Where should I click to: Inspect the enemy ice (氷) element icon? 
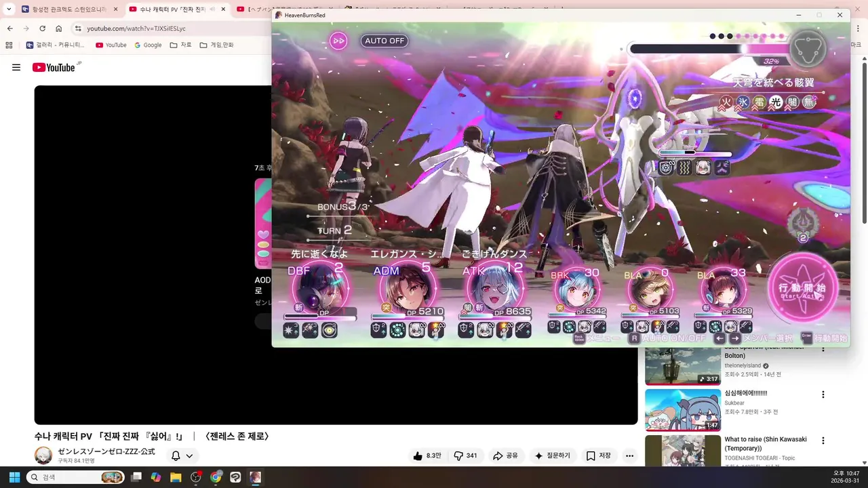[743, 103]
